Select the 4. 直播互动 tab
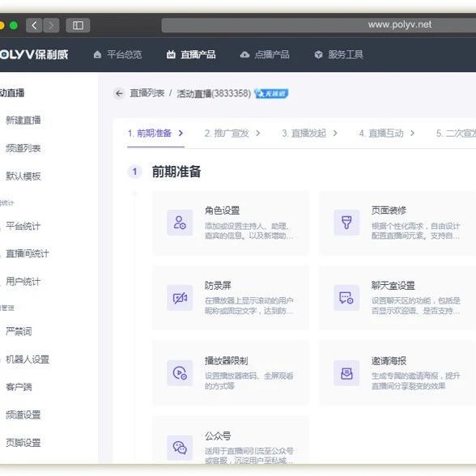The width and height of the screenshot is (476, 476). point(381,134)
